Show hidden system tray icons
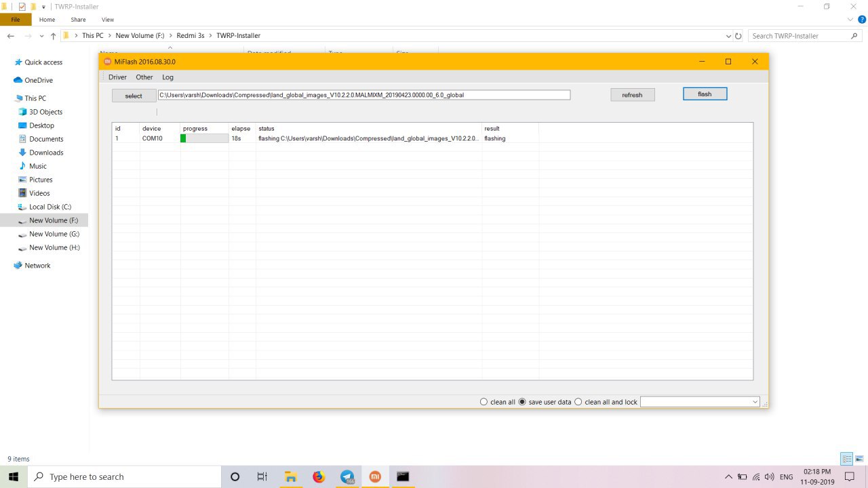868x488 pixels. point(729,476)
